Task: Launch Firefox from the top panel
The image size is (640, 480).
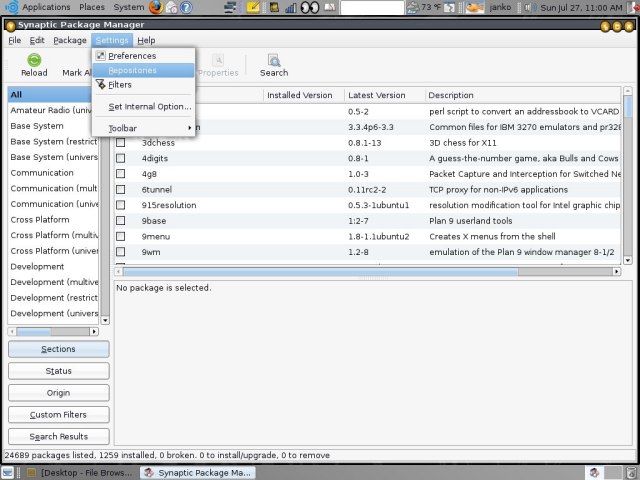Action: (156, 7)
